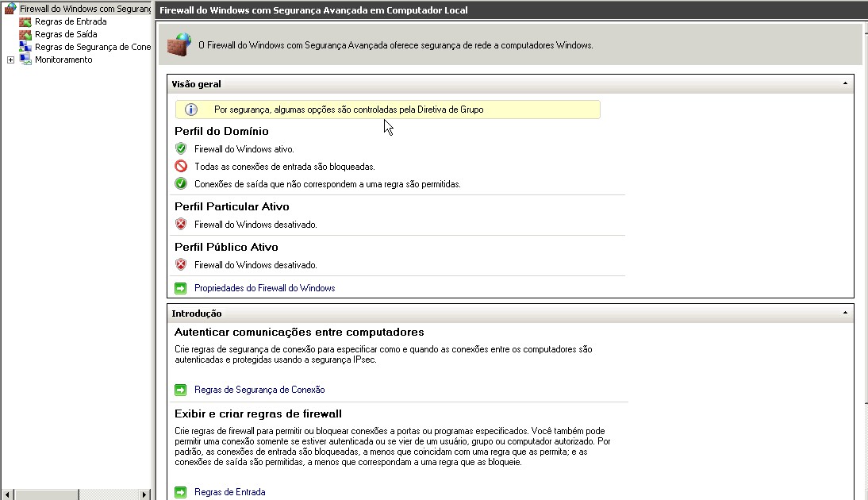Click 'Firewall do Windows desativado.' under Perfil Público
This screenshot has height=500, width=868.
click(255, 265)
